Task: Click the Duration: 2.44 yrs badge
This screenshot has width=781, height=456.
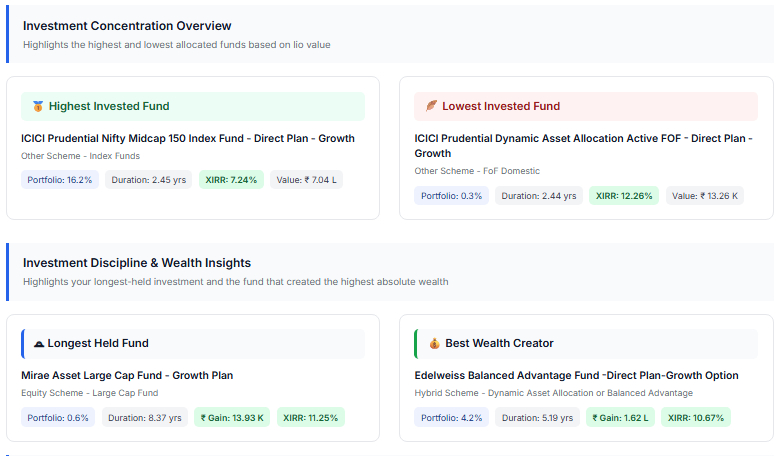Action: click(x=538, y=196)
